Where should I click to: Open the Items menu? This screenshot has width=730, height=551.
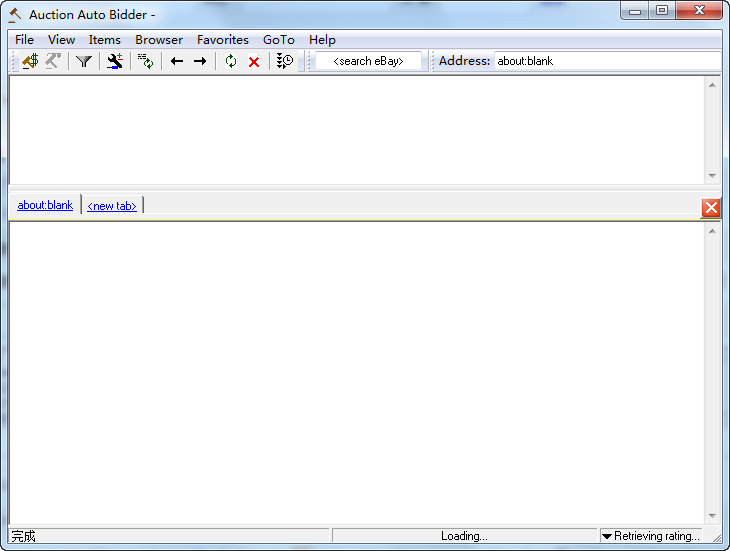click(x=104, y=40)
